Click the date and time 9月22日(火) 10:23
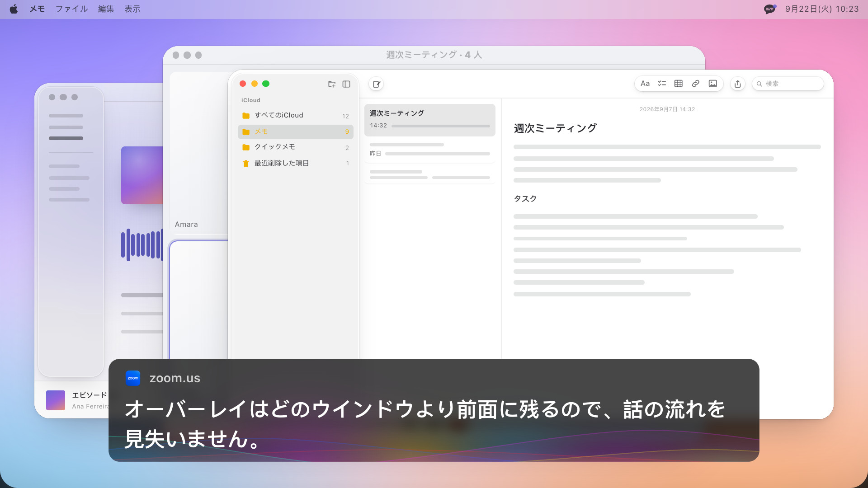Screen dimensions: 868x488 pos(822,9)
